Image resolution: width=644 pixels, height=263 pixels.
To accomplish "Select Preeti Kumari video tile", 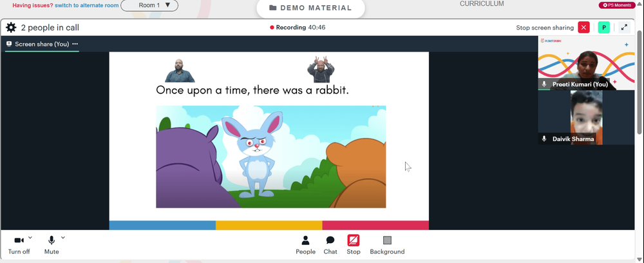I will (x=586, y=63).
